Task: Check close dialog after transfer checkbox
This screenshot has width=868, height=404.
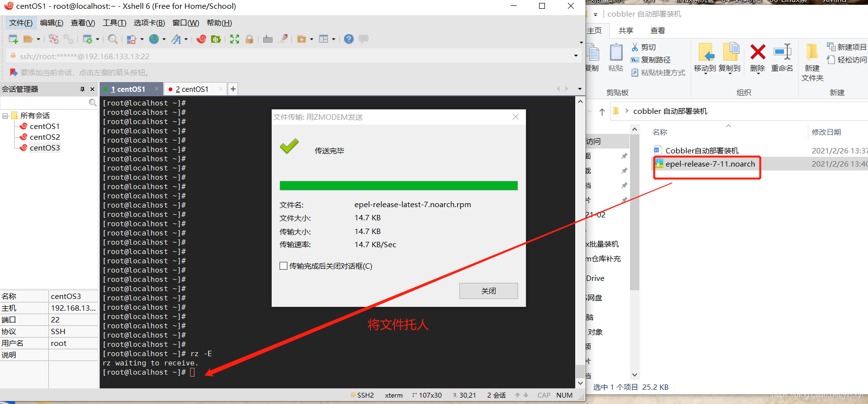Action: [x=283, y=266]
